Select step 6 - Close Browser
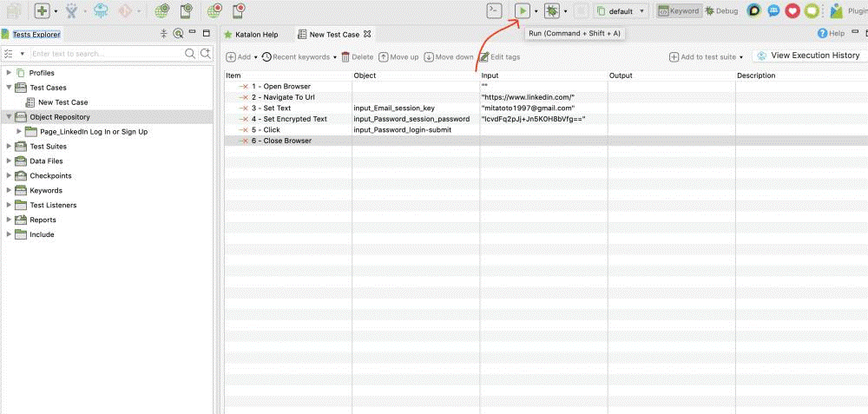This screenshot has width=868, height=414. 281,141
